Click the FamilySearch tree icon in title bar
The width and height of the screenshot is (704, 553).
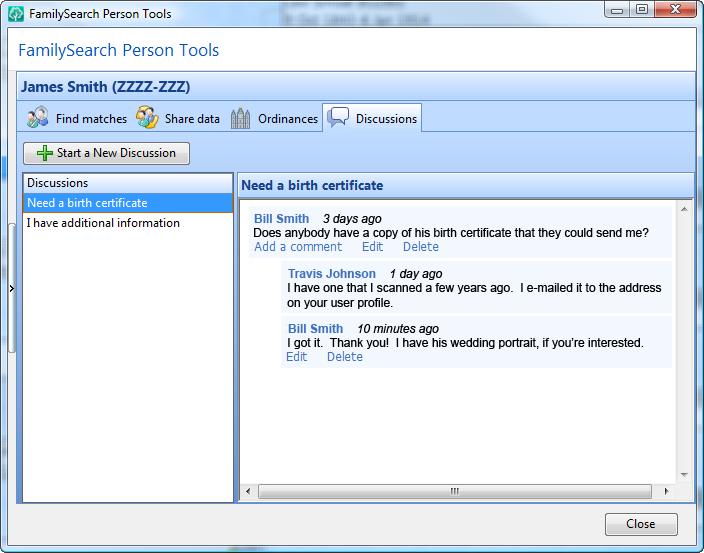tap(16, 14)
